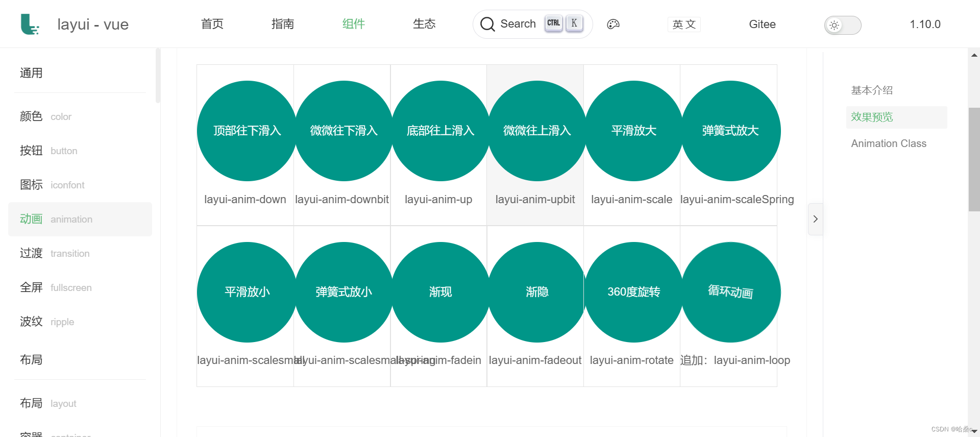Click the layui-anim-down label
Screen dimensions: 980x437
tap(245, 199)
